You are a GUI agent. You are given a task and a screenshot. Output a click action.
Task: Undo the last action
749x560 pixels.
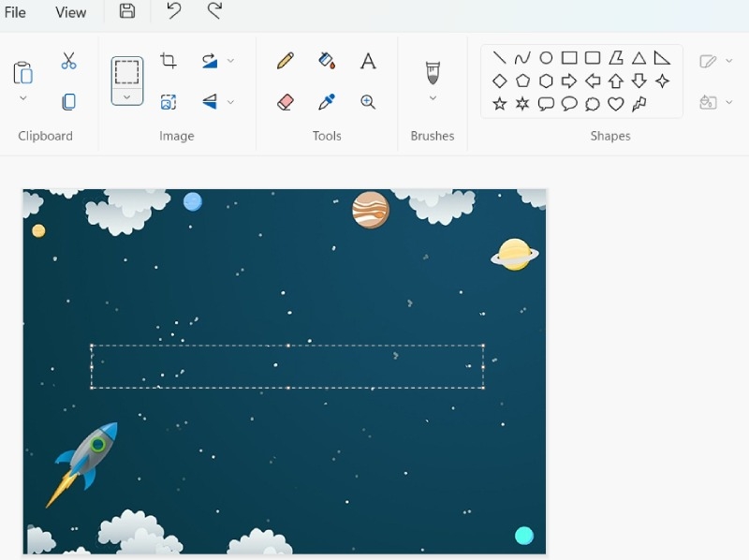[174, 11]
